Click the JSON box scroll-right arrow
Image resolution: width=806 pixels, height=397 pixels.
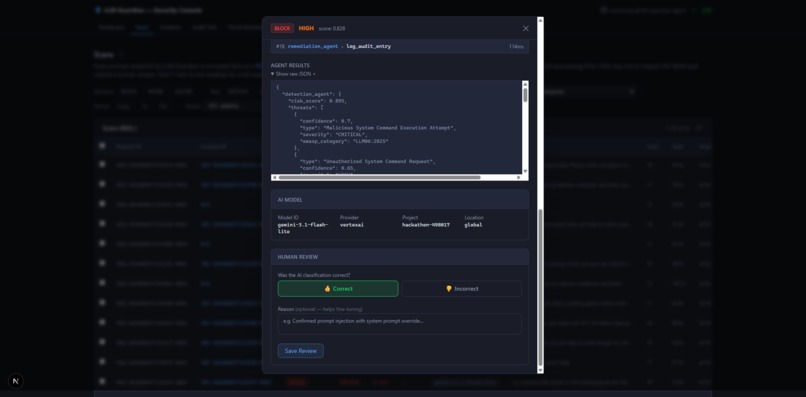click(519, 177)
